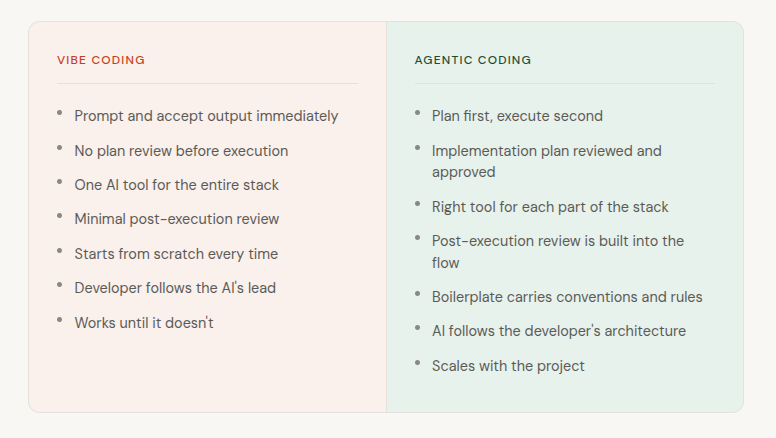Click 'No plan review before execution' item

[181, 150]
